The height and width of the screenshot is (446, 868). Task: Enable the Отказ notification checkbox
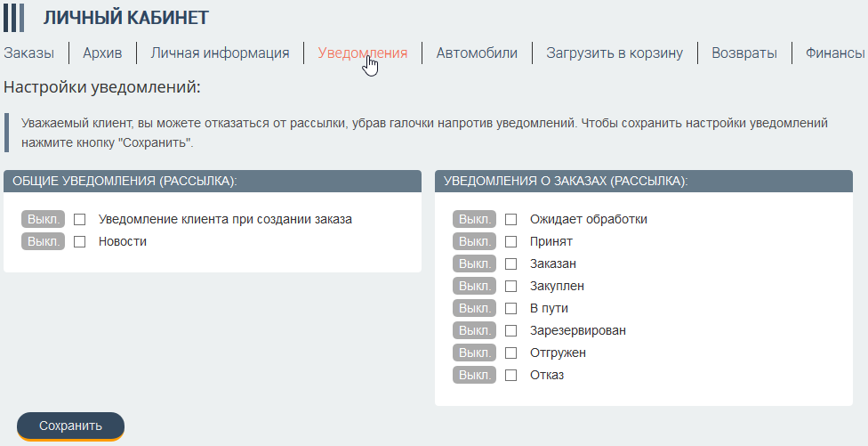pos(511,375)
